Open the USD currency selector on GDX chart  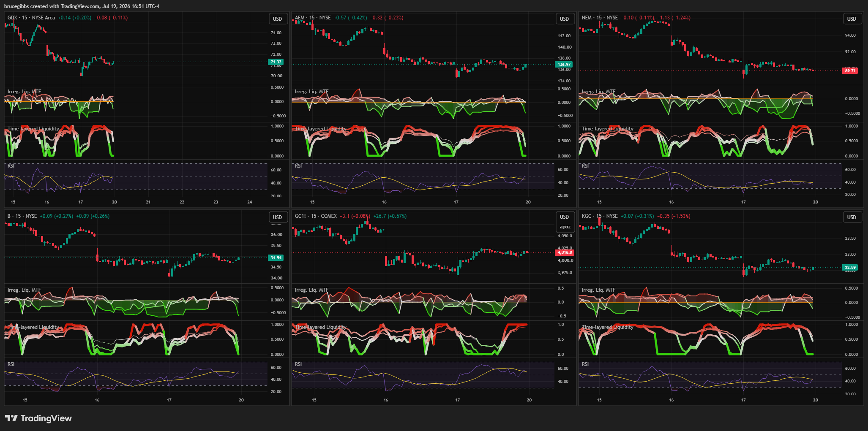click(277, 19)
